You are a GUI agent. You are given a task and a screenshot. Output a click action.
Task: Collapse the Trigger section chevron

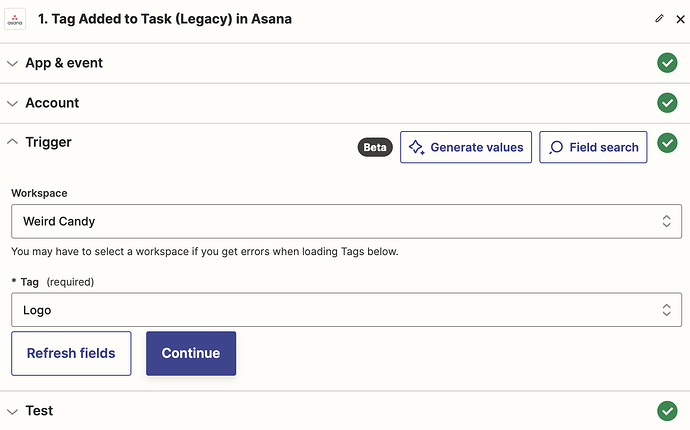(x=12, y=142)
